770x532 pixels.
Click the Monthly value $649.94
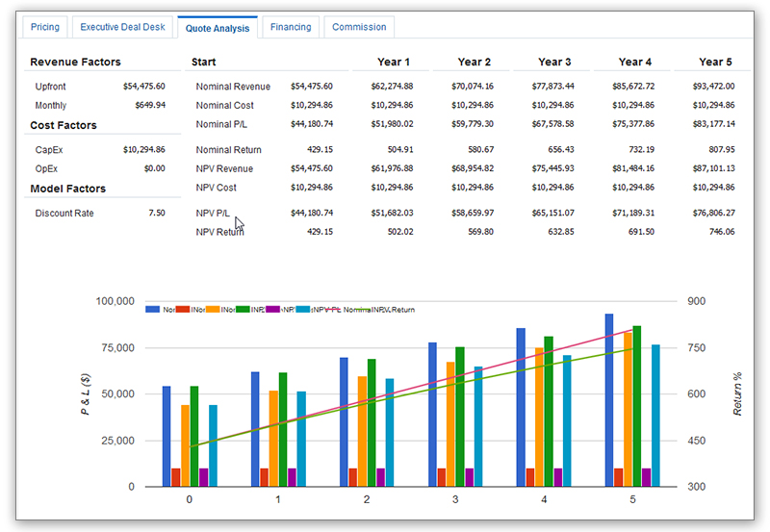pos(149,106)
